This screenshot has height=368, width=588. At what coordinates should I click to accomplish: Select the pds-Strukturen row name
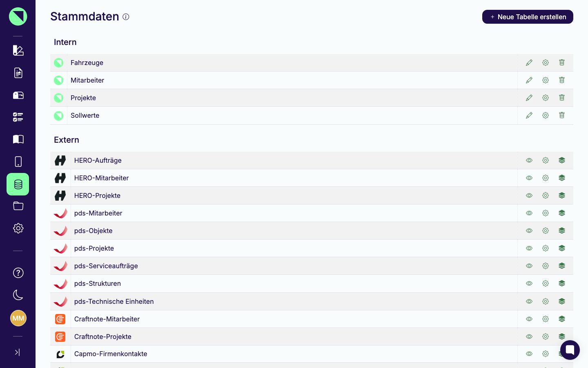tap(98, 283)
